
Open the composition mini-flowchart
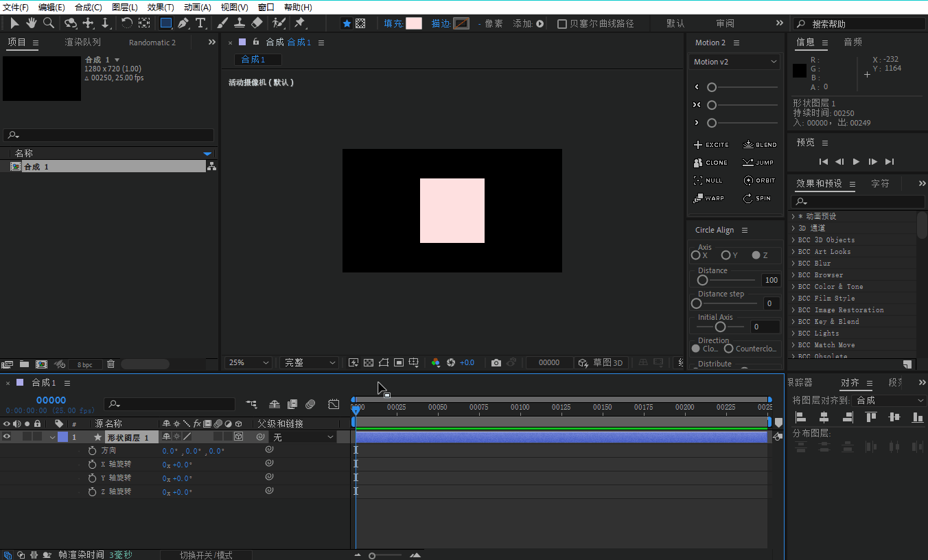click(252, 404)
